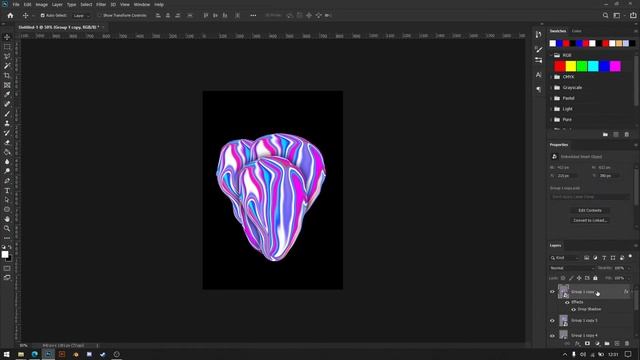Select the Rectangular Marquee tool
The height and width of the screenshot is (360, 640).
pyautogui.click(x=7, y=47)
